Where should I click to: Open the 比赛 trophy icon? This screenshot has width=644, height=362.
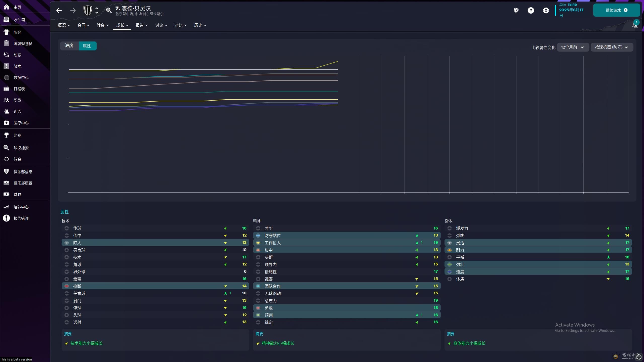[7, 135]
